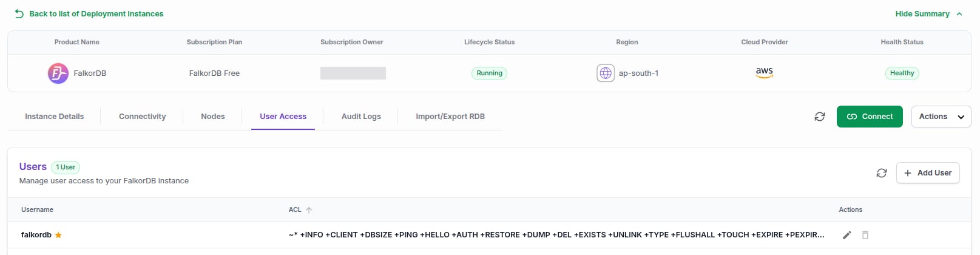This screenshot has width=980, height=255.
Task: Select the User Access tab
Action: [283, 117]
